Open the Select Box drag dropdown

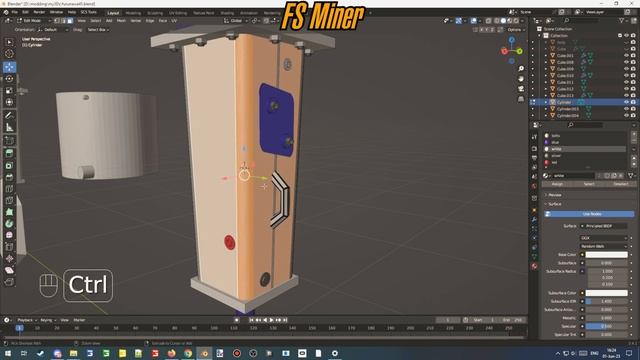tap(98, 30)
